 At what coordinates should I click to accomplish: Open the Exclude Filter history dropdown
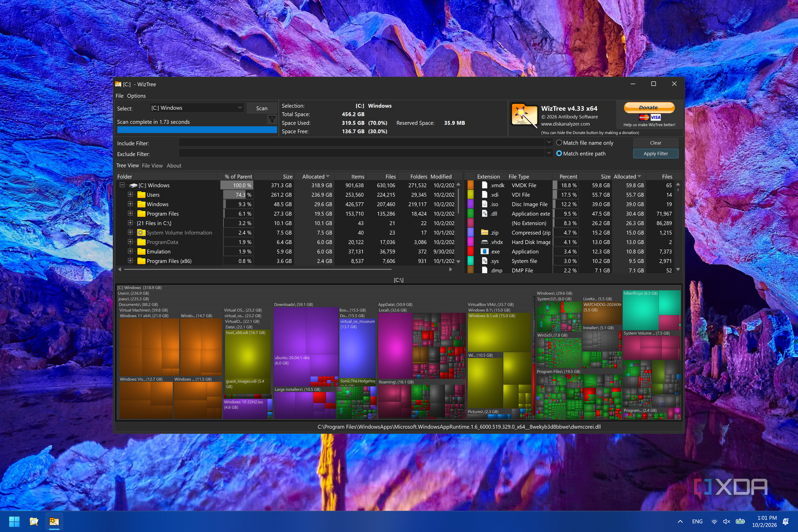(x=548, y=153)
